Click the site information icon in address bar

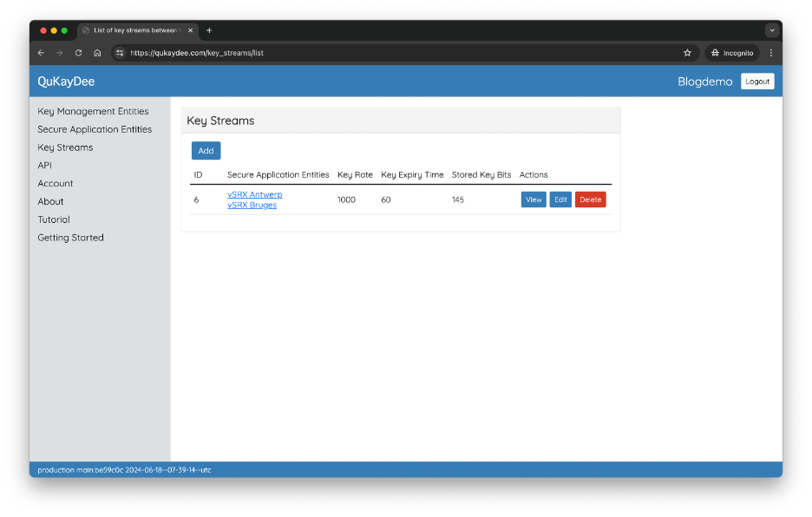pyautogui.click(x=121, y=53)
